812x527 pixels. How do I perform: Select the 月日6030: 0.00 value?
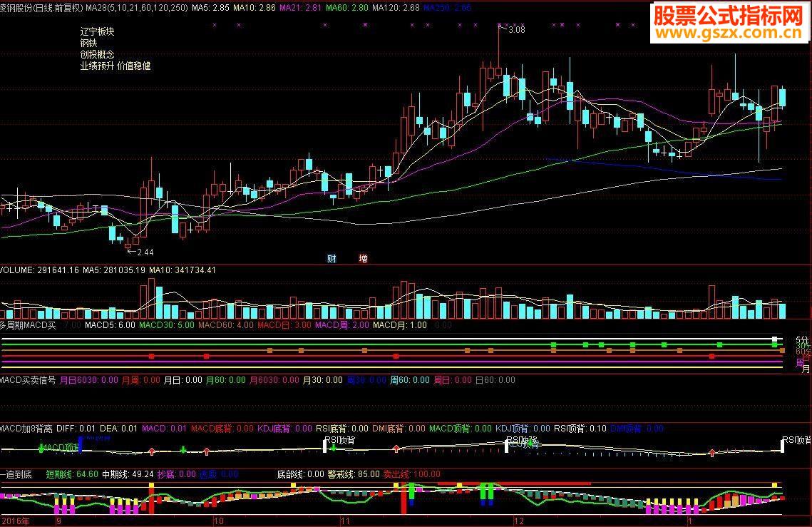89,380
